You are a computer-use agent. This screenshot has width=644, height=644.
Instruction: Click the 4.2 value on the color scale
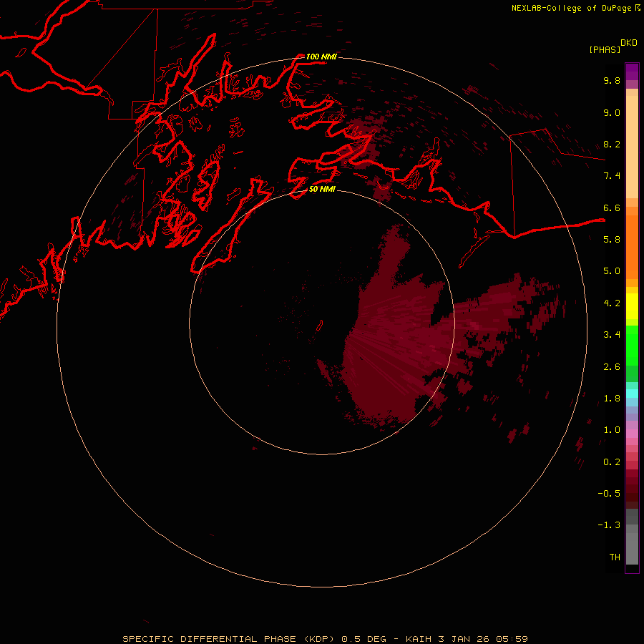(x=612, y=303)
